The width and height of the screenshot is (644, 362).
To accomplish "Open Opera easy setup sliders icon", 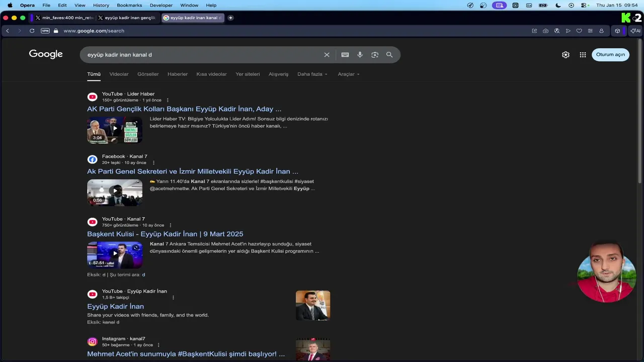I will pos(590,31).
